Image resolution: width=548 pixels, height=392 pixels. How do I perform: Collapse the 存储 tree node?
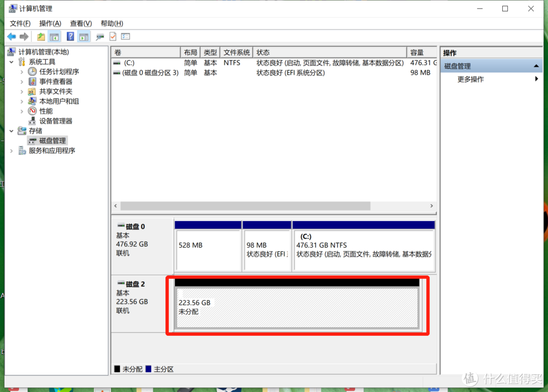12,131
